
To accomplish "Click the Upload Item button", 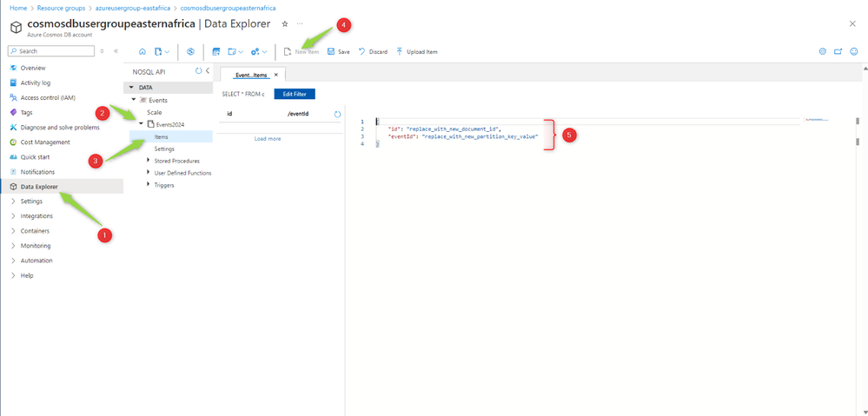I will point(417,51).
